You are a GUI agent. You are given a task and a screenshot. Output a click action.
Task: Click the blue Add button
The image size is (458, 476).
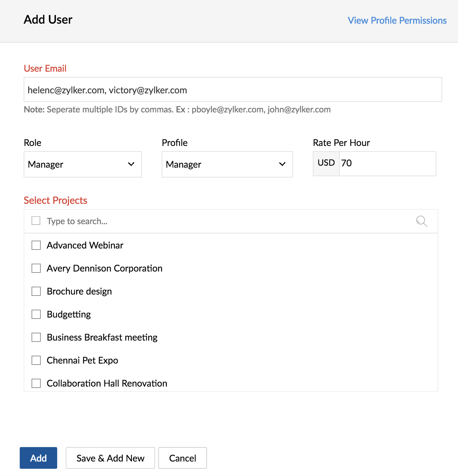click(x=38, y=458)
